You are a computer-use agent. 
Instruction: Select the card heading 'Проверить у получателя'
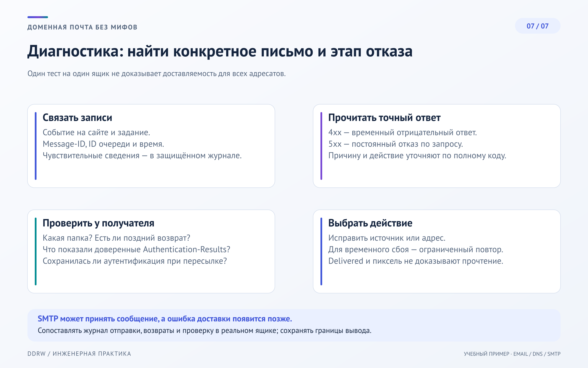click(x=98, y=223)
